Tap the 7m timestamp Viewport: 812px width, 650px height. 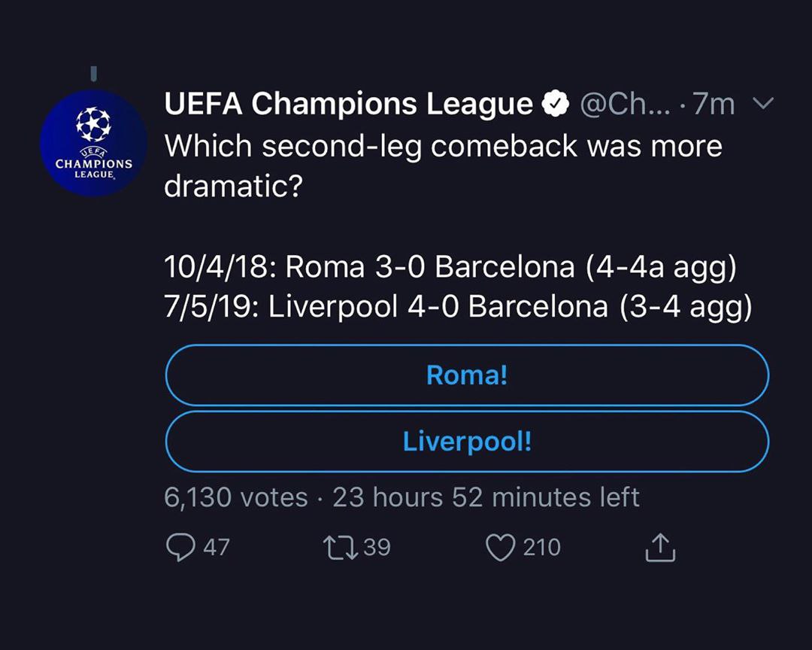pos(714,104)
